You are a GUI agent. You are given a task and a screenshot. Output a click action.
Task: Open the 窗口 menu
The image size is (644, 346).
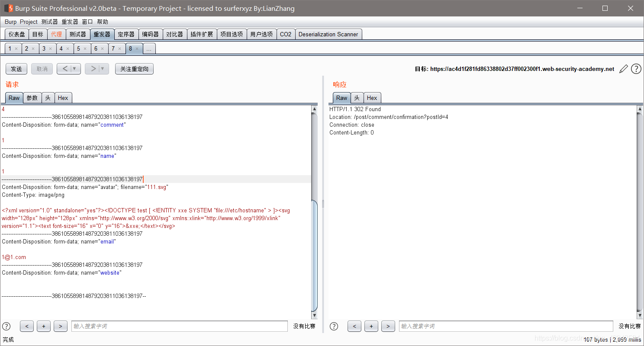pos(87,22)
